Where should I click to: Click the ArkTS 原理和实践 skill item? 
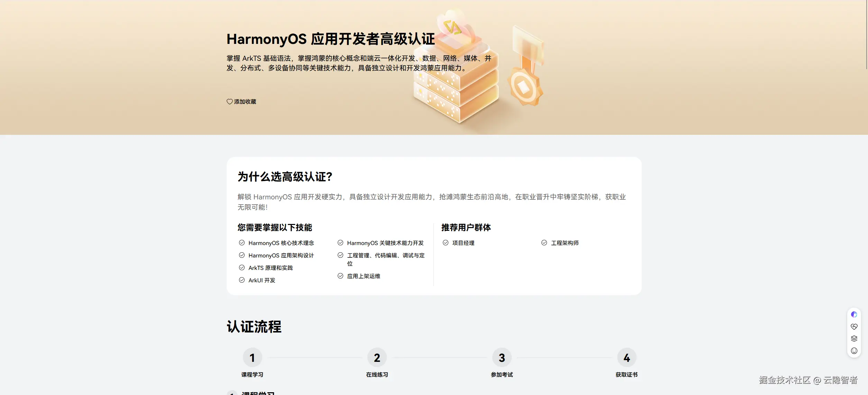(271, 268)
